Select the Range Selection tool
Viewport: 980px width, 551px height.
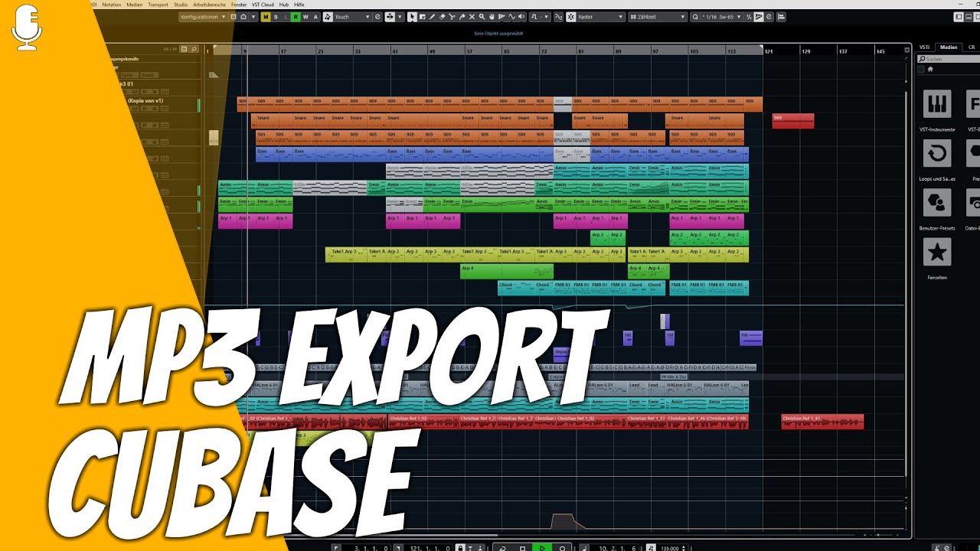(x=422, y=17)
